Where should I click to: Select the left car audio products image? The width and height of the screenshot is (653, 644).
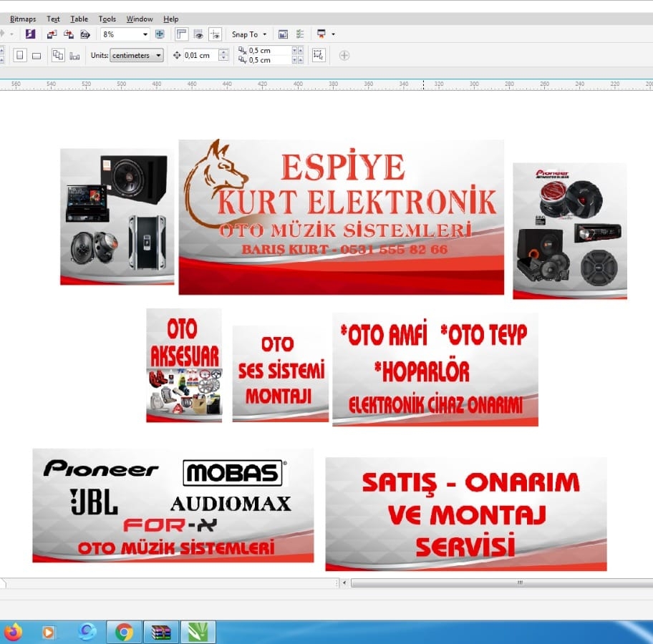(117, 217)
